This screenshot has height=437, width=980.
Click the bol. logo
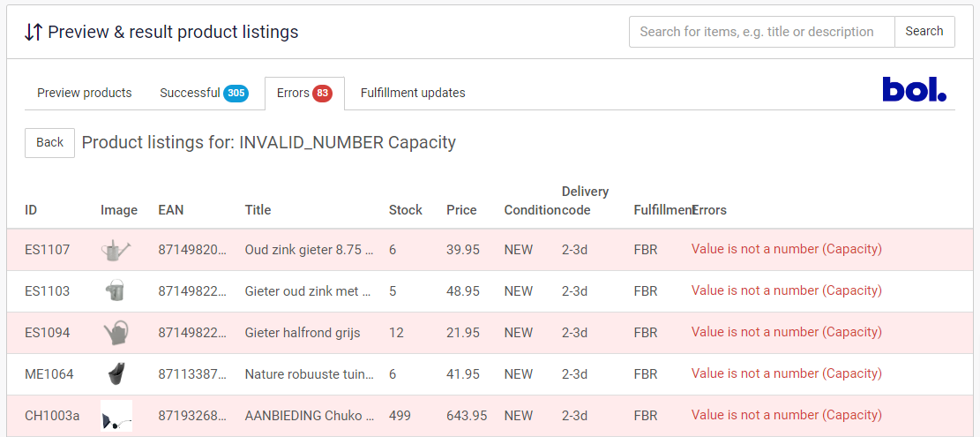coord(914,89)
